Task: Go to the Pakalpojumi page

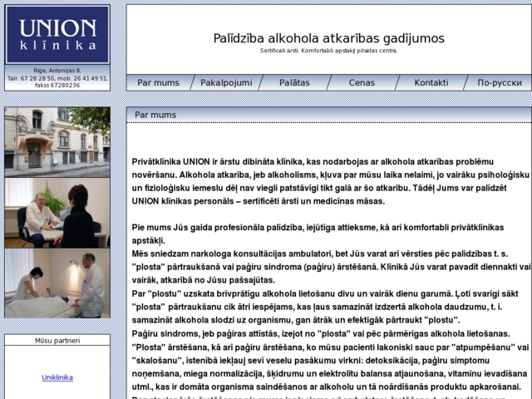Action: point(227,83)
